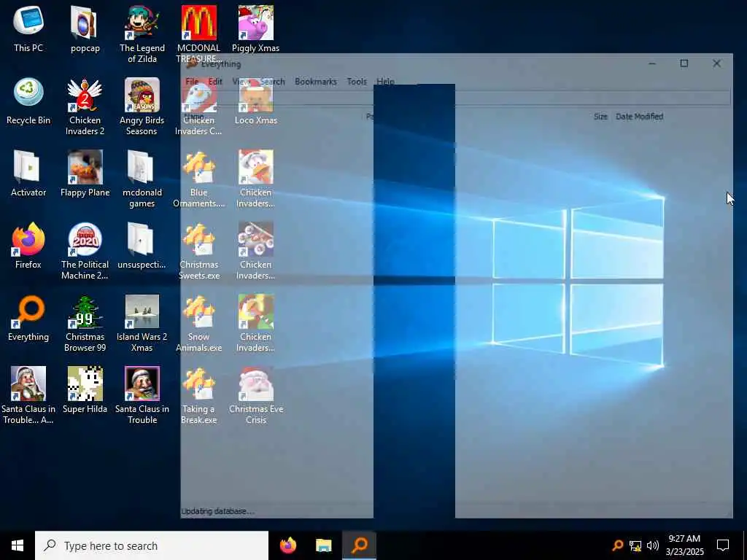Select the Blue Ornaments exe icon
747x560 pixels.
coord(198,179)
